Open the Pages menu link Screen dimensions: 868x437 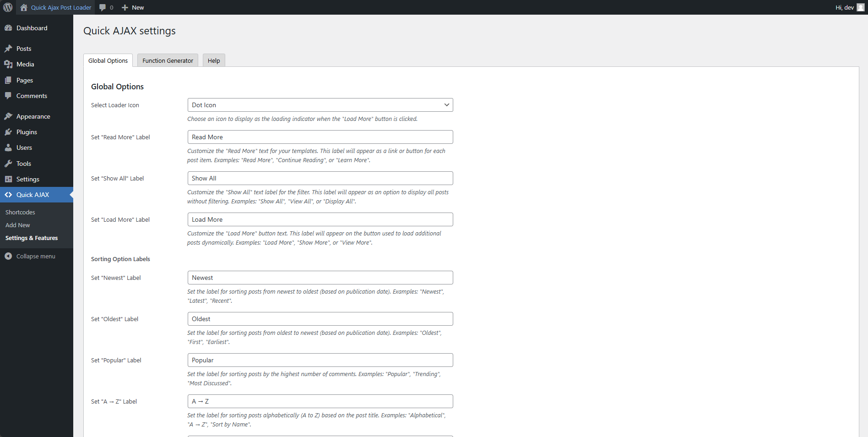click(25, 80)
